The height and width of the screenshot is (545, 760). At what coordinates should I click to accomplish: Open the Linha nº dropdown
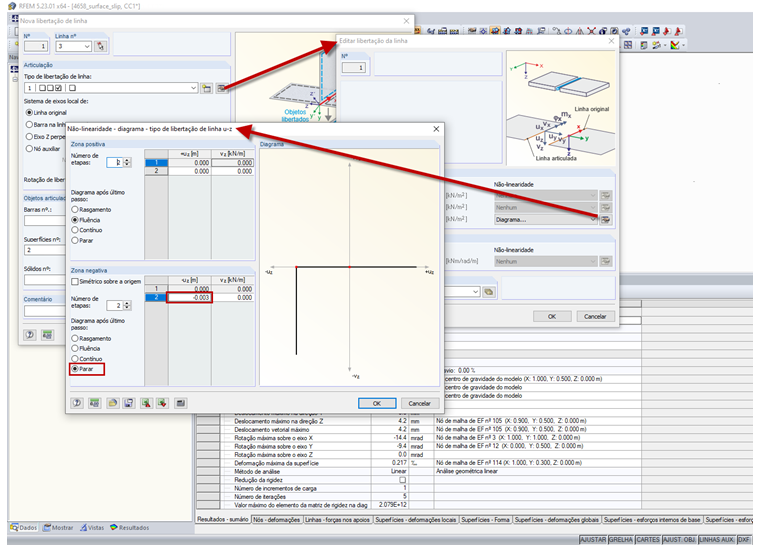point(87,47)
